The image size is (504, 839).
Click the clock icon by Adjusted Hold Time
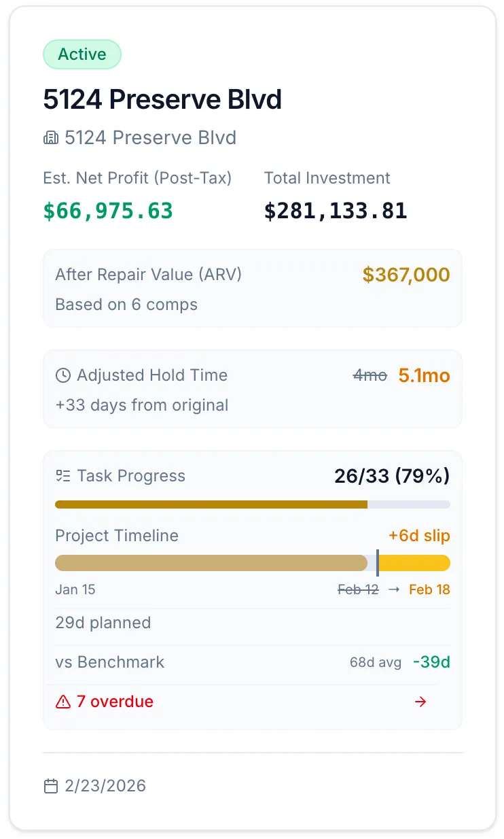[x=62, y=375]
